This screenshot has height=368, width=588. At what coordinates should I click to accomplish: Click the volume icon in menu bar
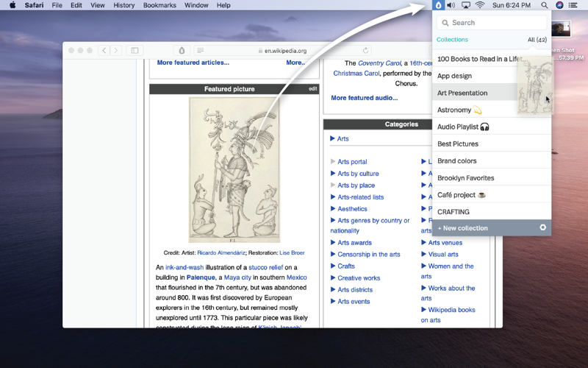point(451,5)
